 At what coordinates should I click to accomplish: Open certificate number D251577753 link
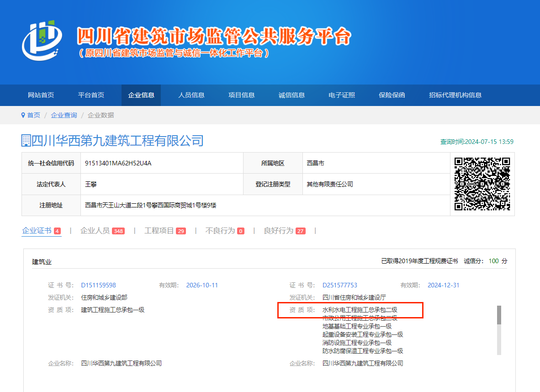tap(340, 285)
